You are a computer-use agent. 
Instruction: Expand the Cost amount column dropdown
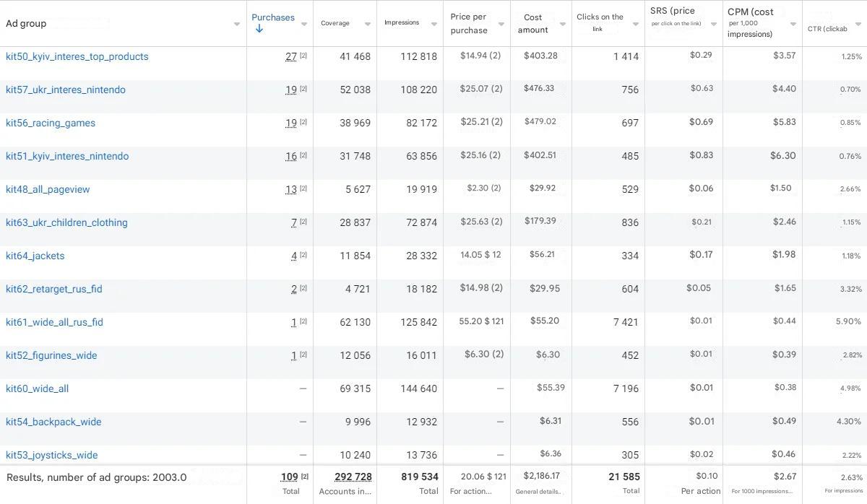coord(563,24)
